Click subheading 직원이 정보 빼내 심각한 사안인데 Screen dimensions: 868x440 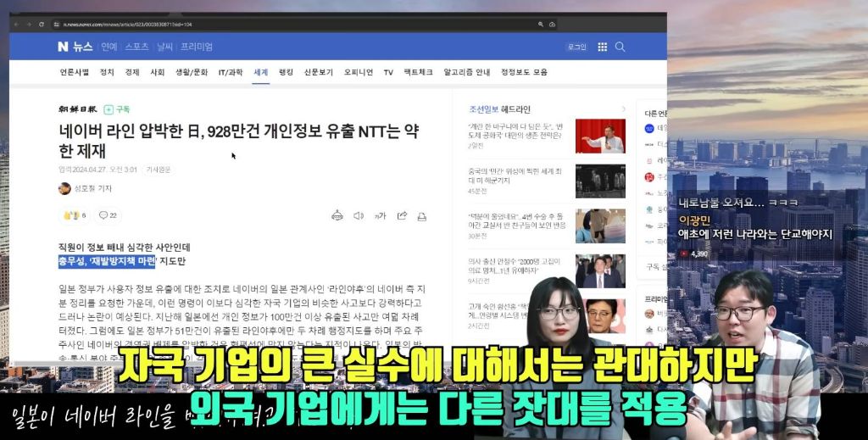pos(124,247)
